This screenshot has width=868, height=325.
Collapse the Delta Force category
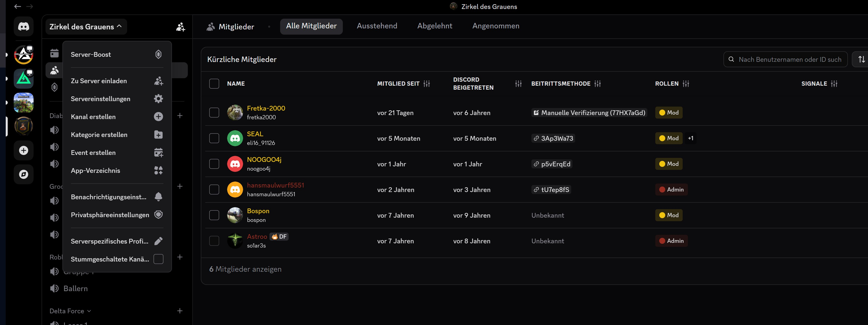coord(70,311)
